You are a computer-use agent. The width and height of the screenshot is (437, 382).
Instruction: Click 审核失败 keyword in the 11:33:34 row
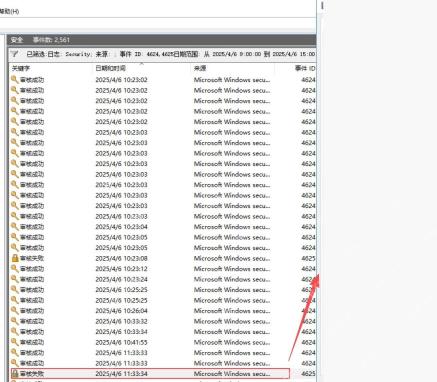coord(32,374)
